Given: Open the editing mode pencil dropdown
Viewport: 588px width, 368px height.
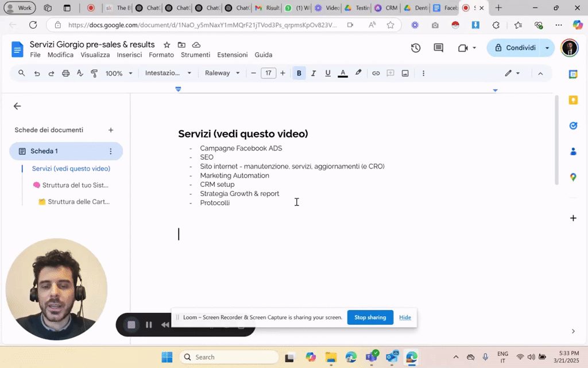Looking at the screenshot, I should pos(512,73).
